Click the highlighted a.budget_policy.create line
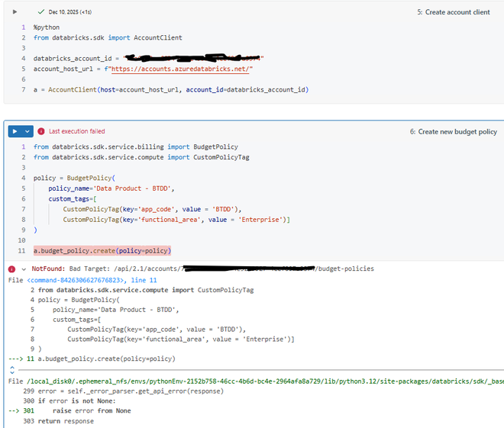 102,250
